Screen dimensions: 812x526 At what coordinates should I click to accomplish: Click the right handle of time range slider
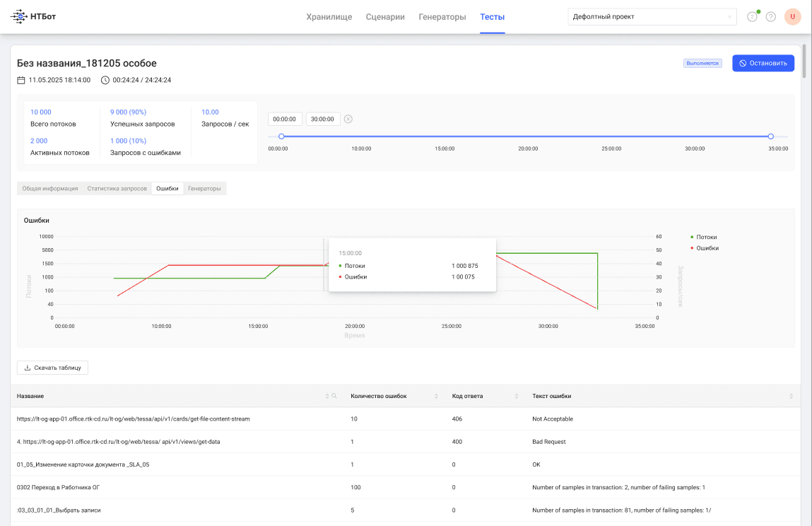pyautogui.click(x=770, y=136)
